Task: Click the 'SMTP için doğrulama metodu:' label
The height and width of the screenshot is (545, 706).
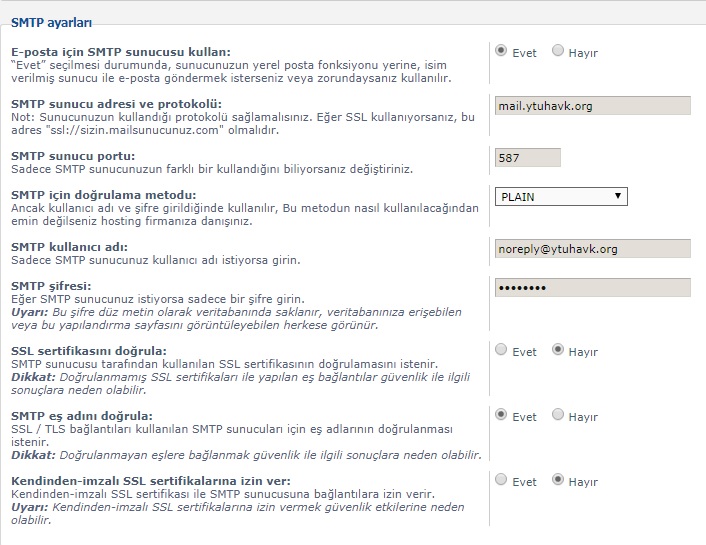Action: [104, 195]
